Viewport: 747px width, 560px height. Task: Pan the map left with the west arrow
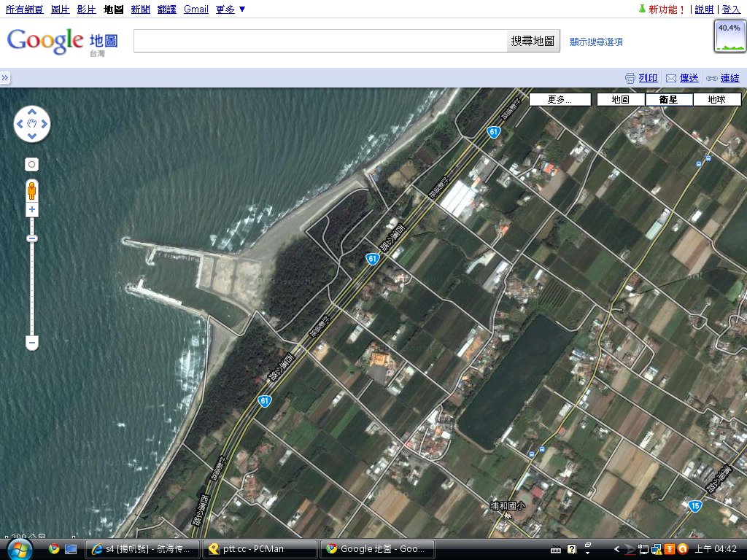[x=20, y=124]
